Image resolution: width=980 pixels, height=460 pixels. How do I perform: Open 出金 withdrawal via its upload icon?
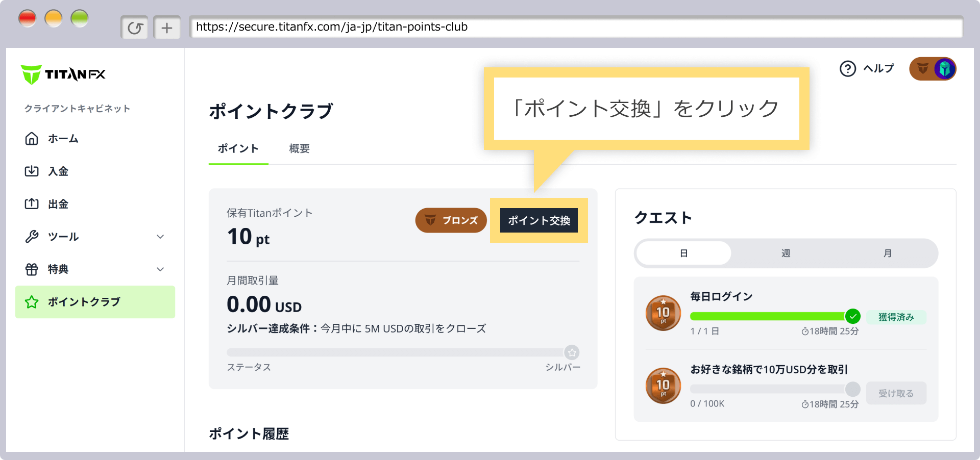32,203
